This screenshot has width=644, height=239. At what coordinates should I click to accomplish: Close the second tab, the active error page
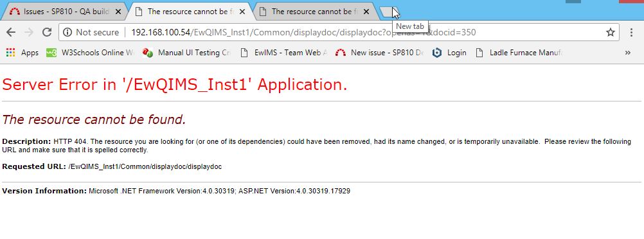242,12
